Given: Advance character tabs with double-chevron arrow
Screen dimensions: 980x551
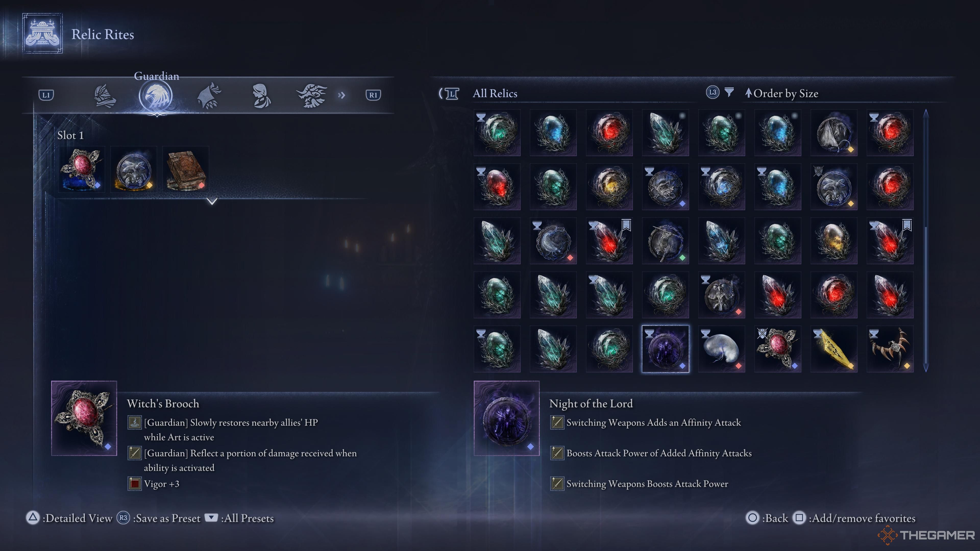Looking at the screenshot, I should 342,95.
